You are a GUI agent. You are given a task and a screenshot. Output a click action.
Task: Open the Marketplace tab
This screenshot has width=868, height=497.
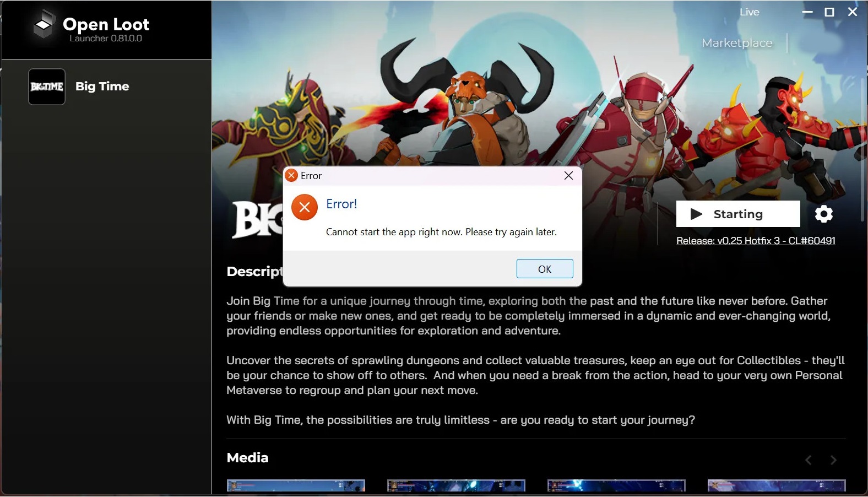click(737, 43)
